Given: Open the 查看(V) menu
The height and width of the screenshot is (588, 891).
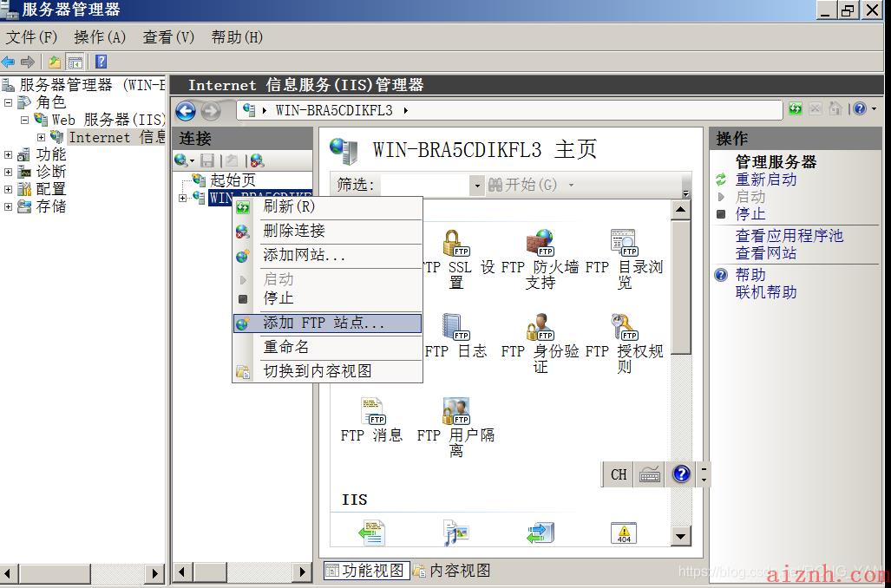Looking at the screenshot, I should point(169,37).
